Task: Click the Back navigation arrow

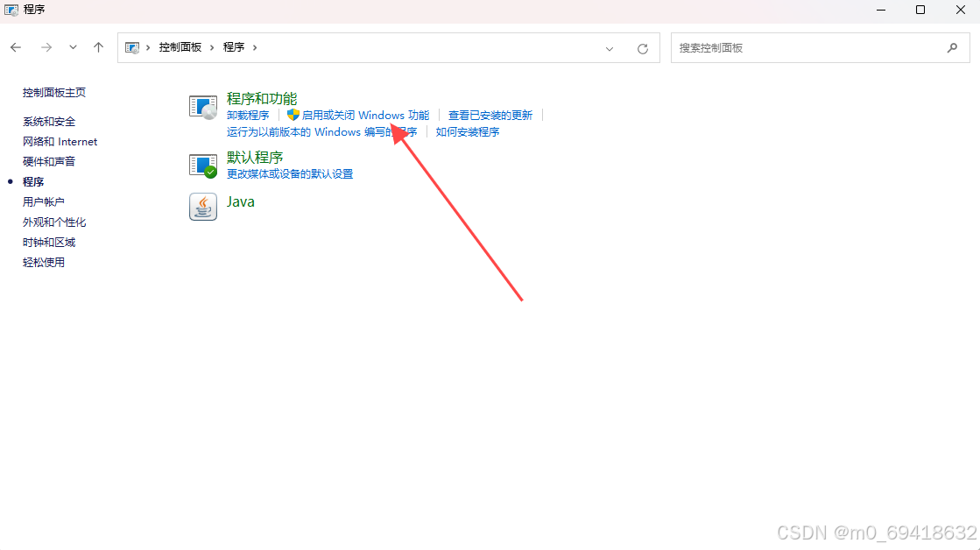Action: pyautogui.click(x=16, y=47)
